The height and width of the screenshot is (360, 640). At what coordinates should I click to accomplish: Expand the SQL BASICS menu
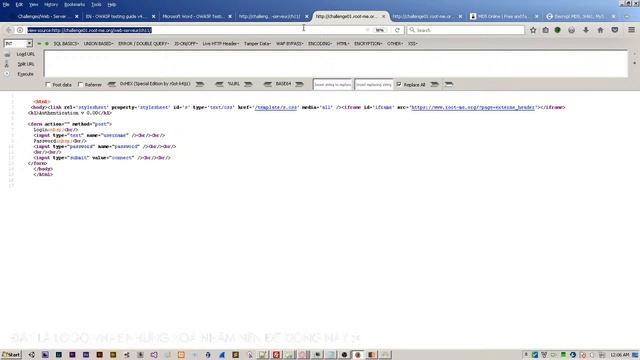click(x=66, y=43)
